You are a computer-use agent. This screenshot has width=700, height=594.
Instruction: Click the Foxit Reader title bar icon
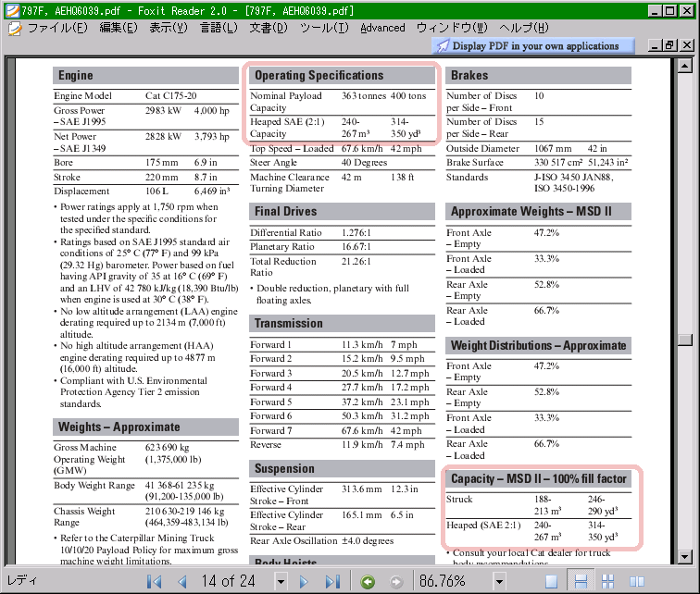[x=12, y=10]
